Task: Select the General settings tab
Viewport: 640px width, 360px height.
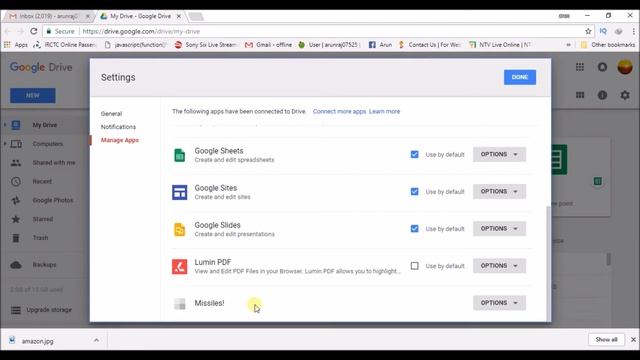Action: coord(111,114)
